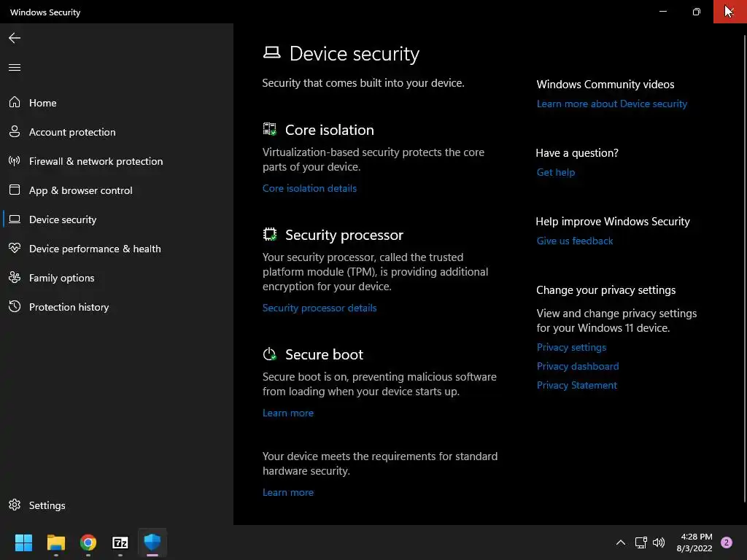The width and height of the screenshot is (747, 560).
Task: Select Account protection in the sidebar
Action: (x=72, y=132)
